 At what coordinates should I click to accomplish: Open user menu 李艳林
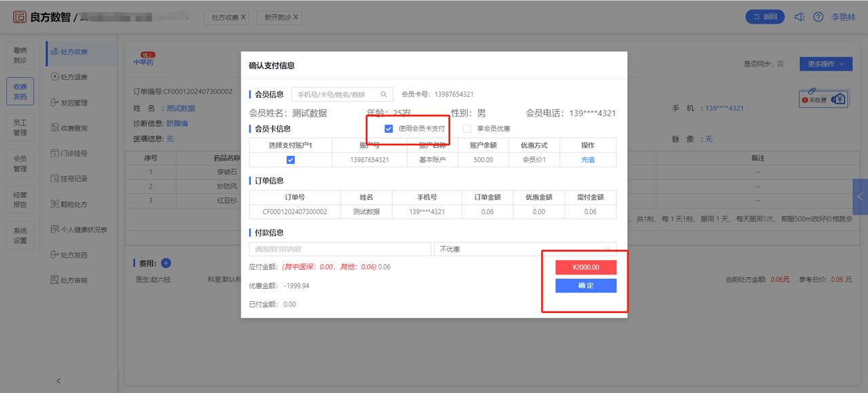point(844,17)
